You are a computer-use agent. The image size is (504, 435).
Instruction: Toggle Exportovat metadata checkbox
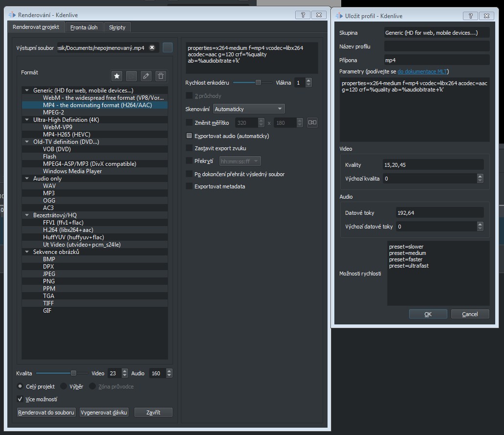(190, 186)
